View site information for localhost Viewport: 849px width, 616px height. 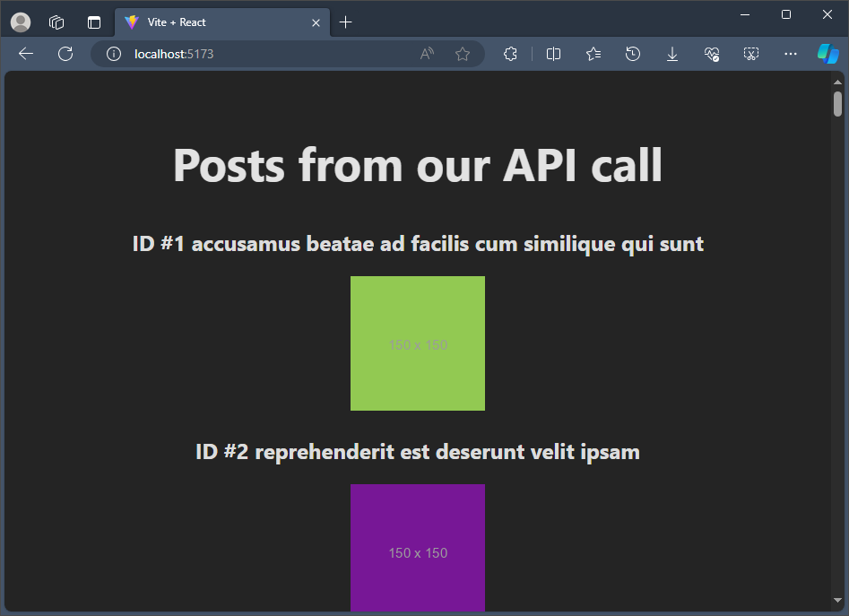tap(113, 54)
